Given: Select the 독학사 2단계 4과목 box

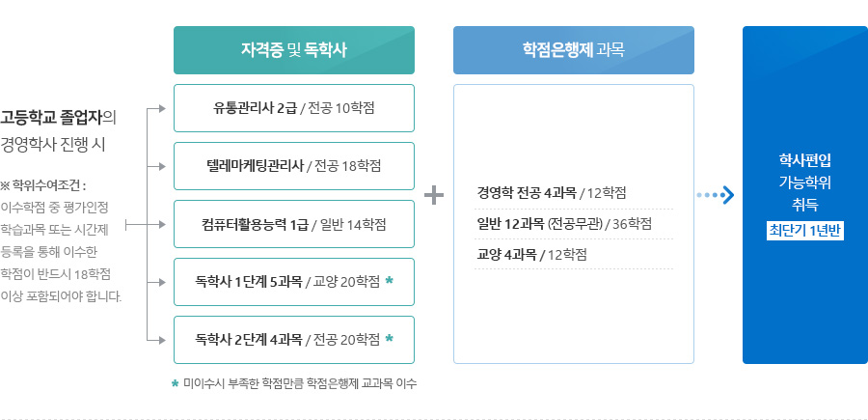Looking at the screenshot, I should coord(293,340).
